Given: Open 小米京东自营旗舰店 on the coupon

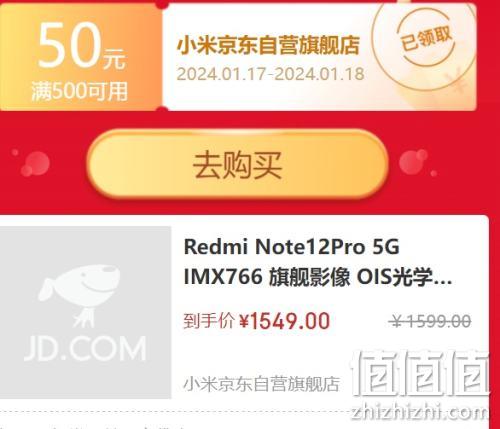Looking at the screenshot, I should pos(268,45).
